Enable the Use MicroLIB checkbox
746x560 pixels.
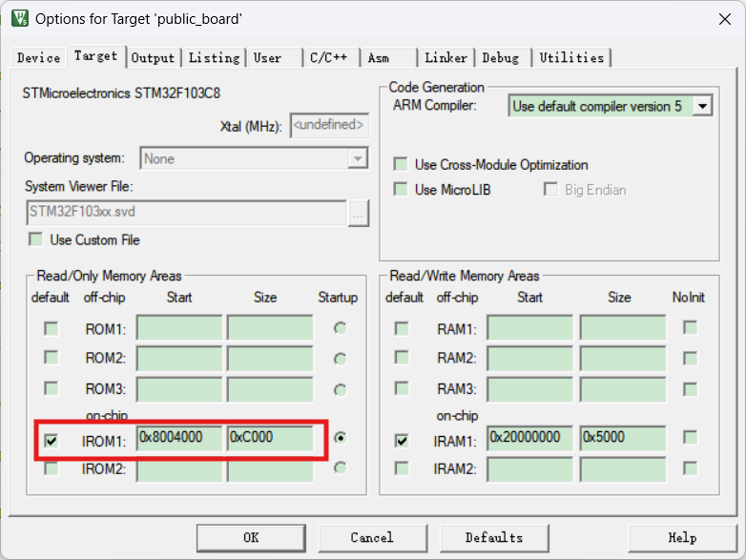(401, 189)
